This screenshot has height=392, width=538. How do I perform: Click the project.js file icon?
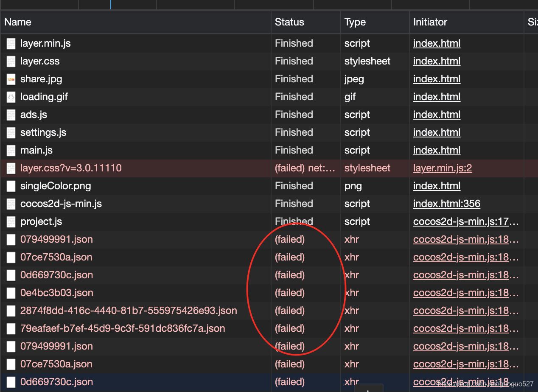[11, 222]
